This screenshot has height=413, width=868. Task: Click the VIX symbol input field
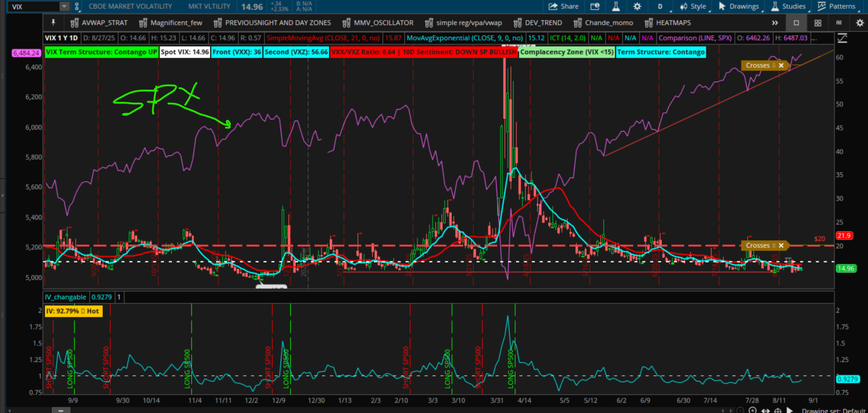pos(35,6)
